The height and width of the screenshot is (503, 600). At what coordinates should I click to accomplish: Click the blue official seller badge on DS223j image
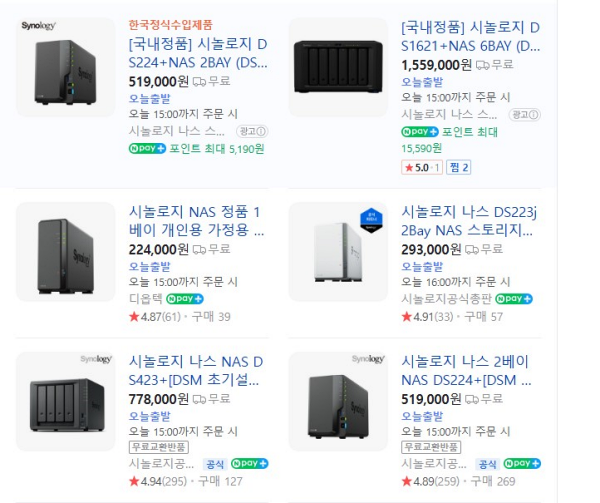[371, 221]
